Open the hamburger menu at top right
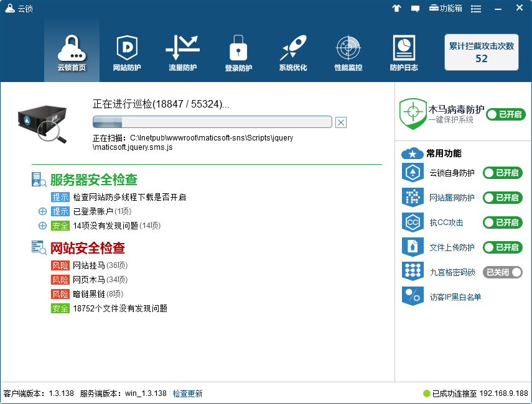The width and height of the screenshot is (532, 404). point(476,8)
